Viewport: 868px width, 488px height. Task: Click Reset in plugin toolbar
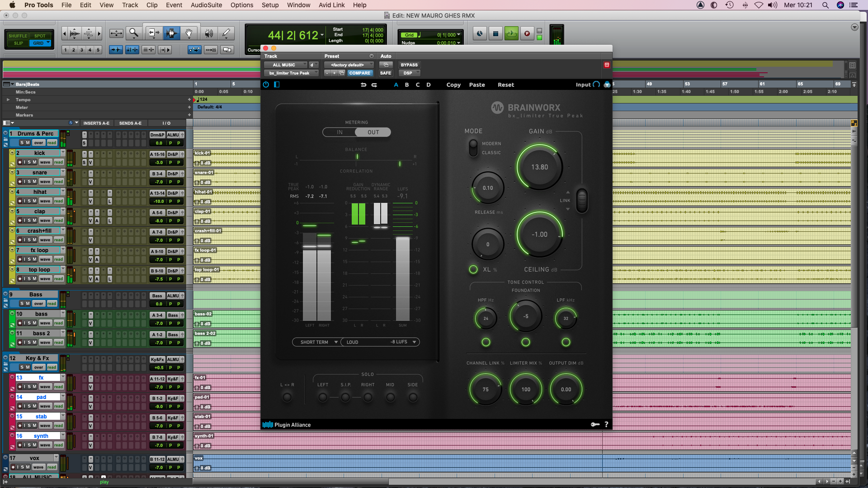[506, 84]
